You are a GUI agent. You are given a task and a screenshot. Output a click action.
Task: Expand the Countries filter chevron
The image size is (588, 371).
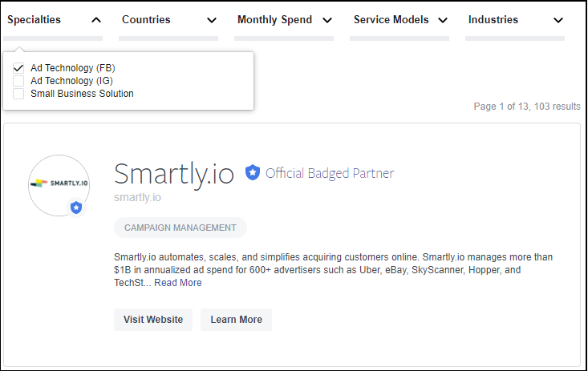pyautogui.click(x=212, y=20)
